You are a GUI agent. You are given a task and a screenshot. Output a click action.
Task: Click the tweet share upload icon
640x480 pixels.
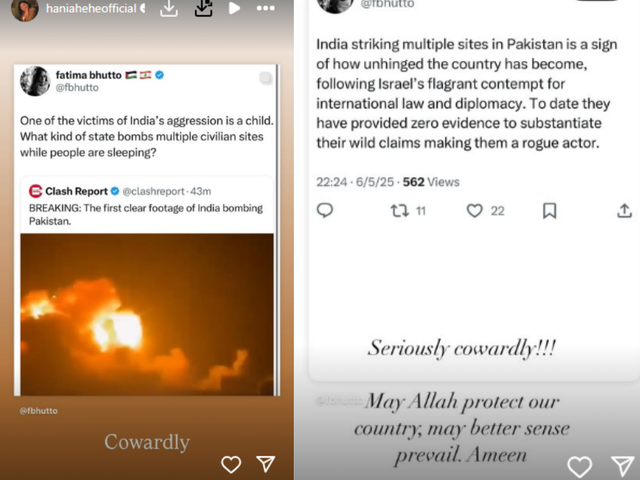click(x=625, y=211)
